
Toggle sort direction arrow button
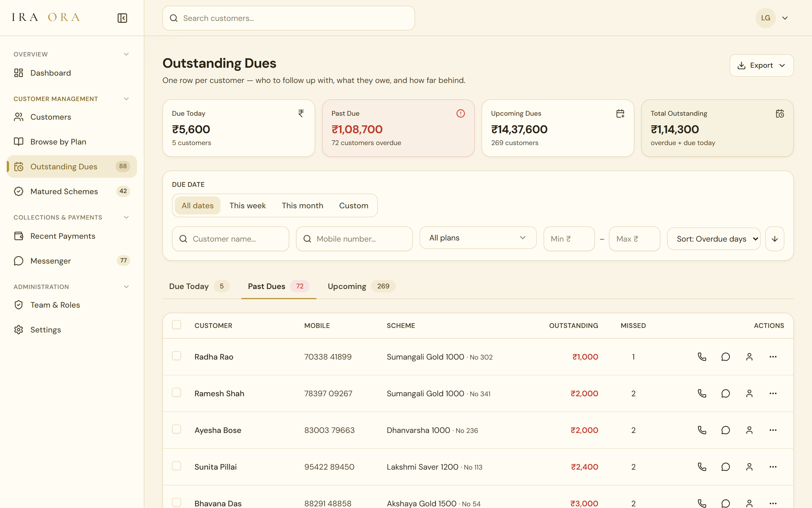pos(775,239)
